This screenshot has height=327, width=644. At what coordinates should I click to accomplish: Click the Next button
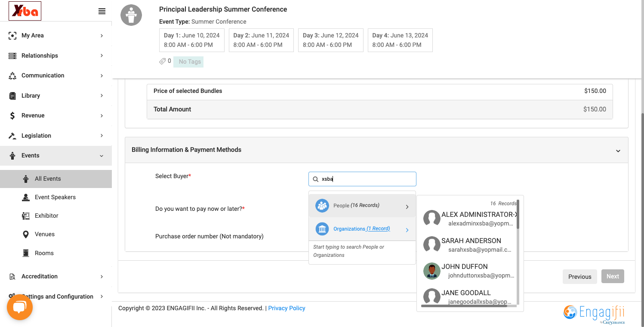pos(613,277)
